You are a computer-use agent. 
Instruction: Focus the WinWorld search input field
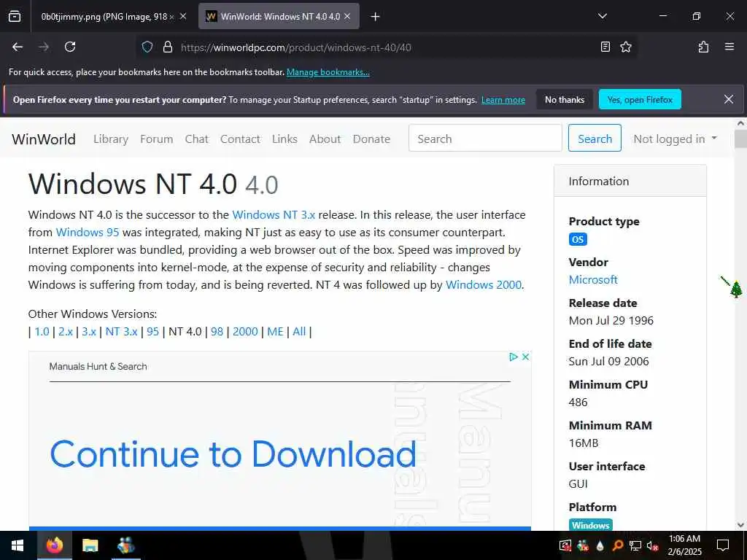click(x=485, y=138)
